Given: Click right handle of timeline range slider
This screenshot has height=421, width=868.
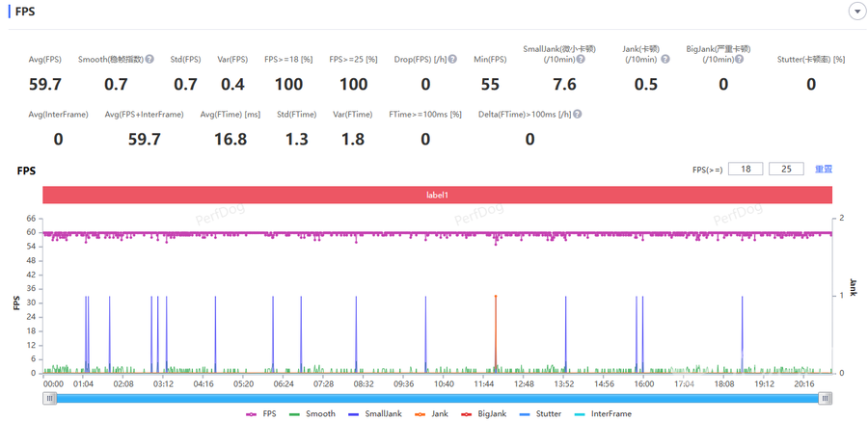Looking at the screenshot, I should tap(826, 397).
